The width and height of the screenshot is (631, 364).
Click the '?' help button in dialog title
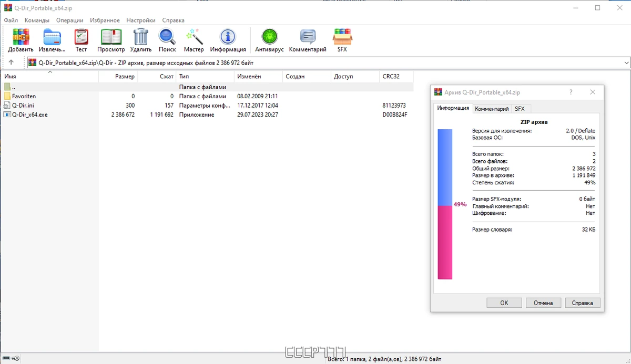(x=571, y=92)
